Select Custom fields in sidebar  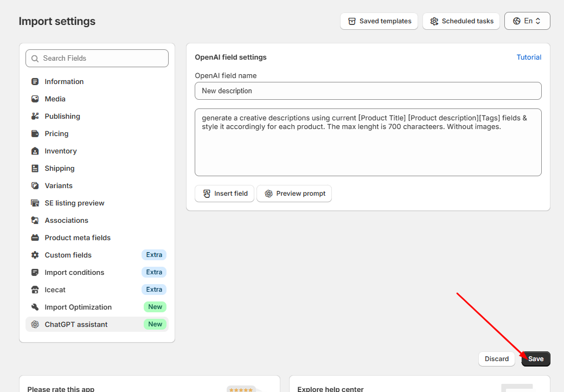(x=97, y=255)
